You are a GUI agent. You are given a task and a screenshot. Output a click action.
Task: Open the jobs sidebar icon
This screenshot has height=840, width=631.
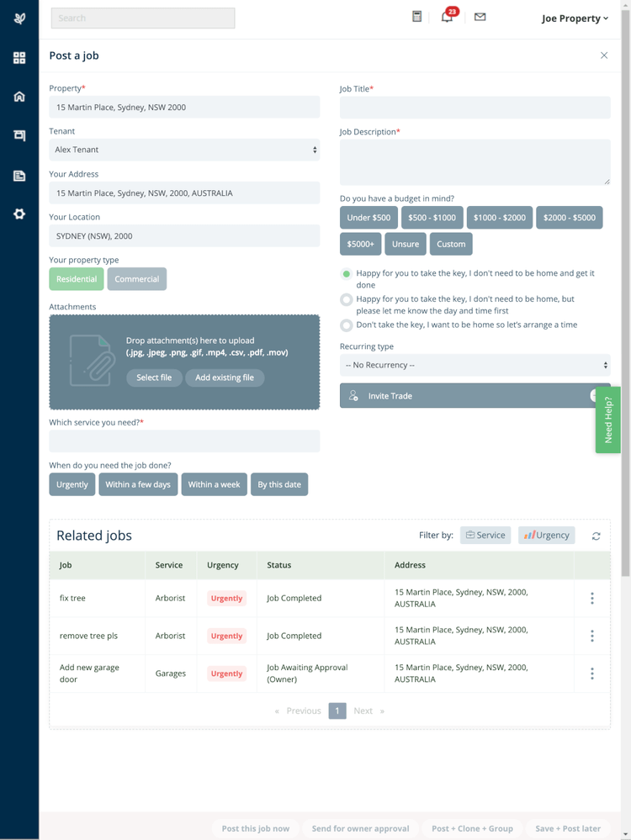tap(19, 135)
